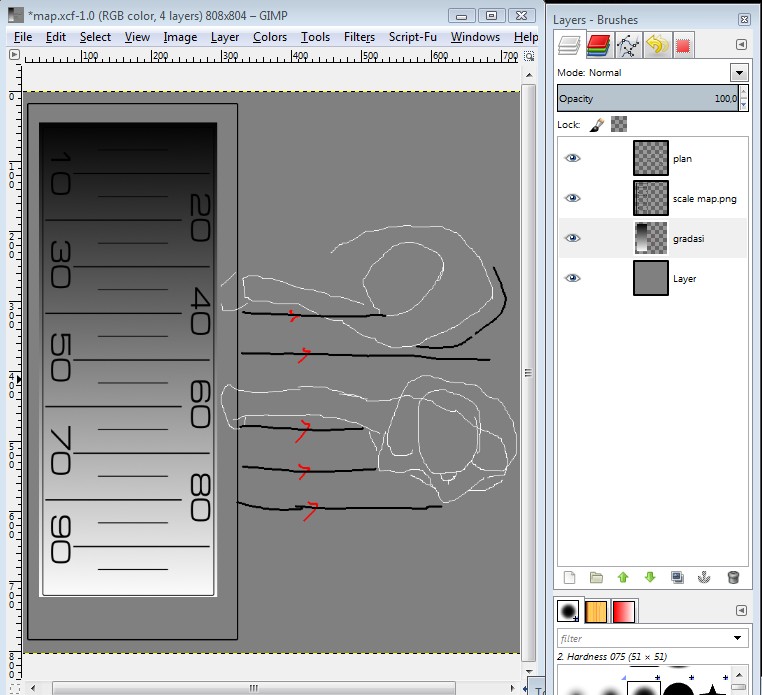The width and height of the screenshot is (762, 695).
Task: Toggle visibility of scale map.png layer
Action: pos(572,198)
